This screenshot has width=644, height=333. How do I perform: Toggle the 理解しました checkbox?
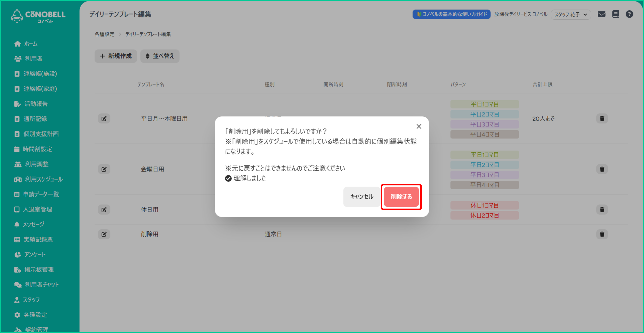228,178
